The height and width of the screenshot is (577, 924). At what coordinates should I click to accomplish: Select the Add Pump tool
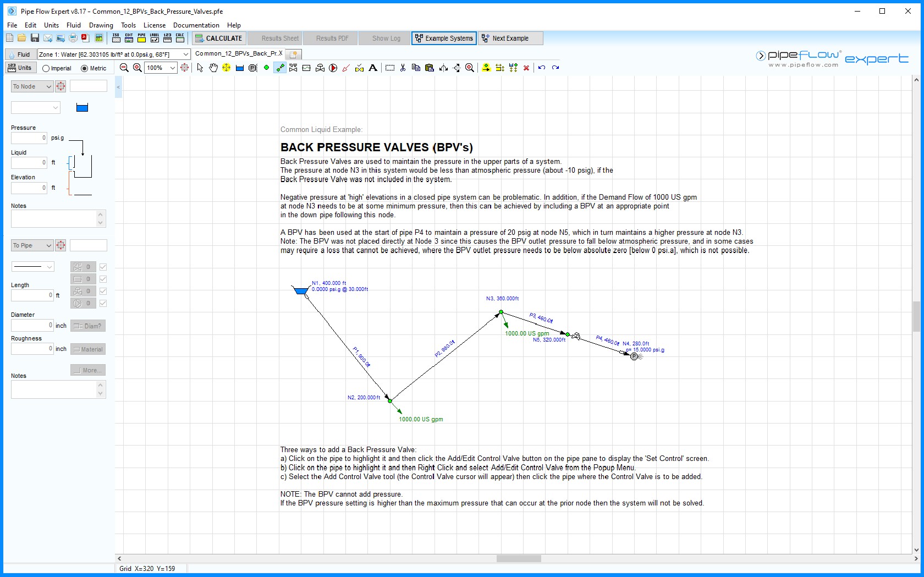(x=333, y=68)
